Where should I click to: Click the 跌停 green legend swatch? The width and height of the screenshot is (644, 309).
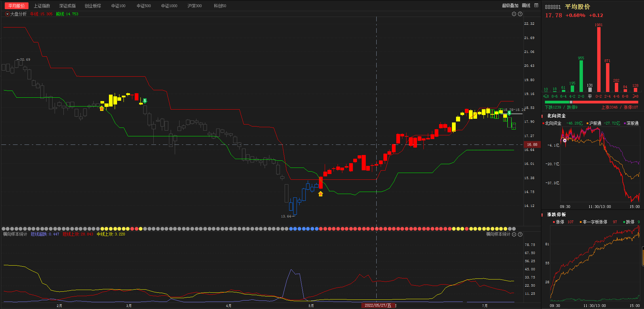pyautogui.click(x=624, y=222)
